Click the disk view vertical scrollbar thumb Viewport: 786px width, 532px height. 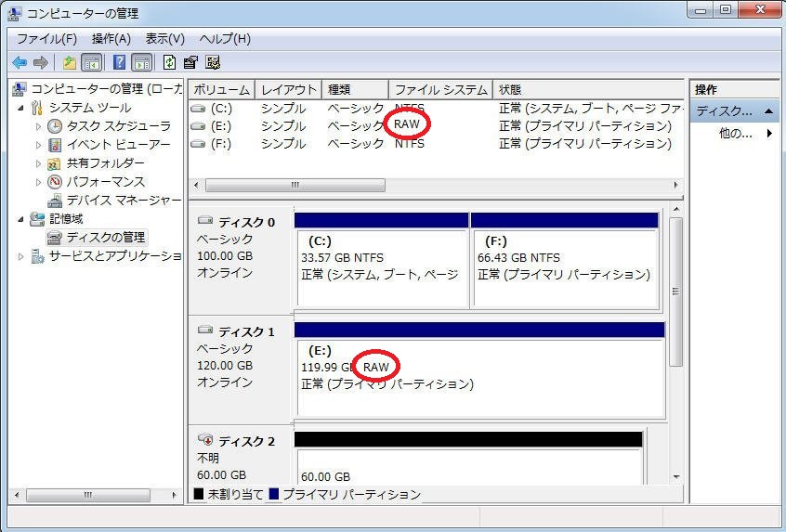click(675, 292)
